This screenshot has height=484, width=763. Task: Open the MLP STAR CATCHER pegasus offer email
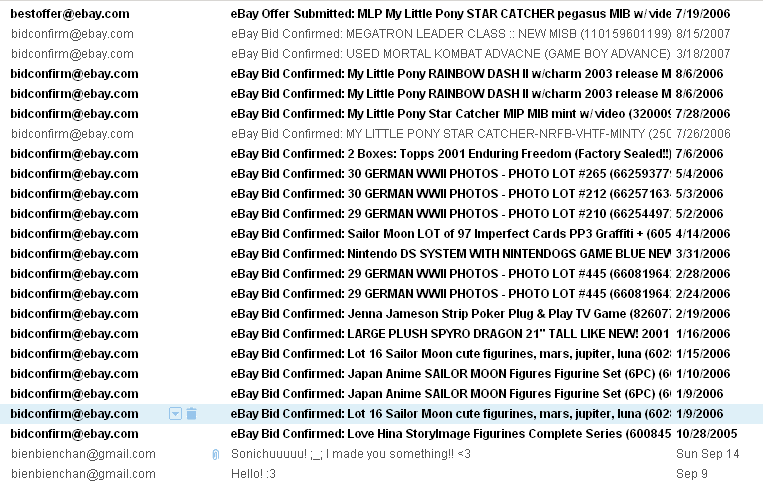pyautogui.click(x=451, y=14)
